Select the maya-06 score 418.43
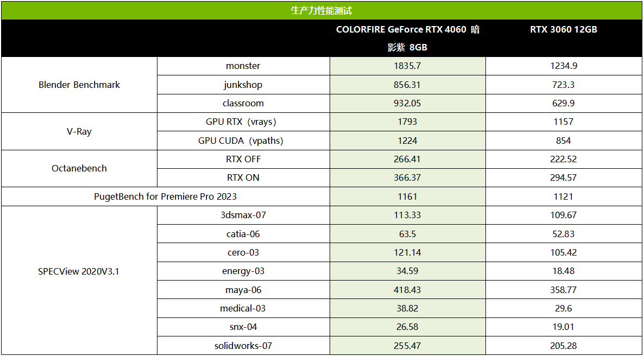644x356 pixels. (407, 290)
